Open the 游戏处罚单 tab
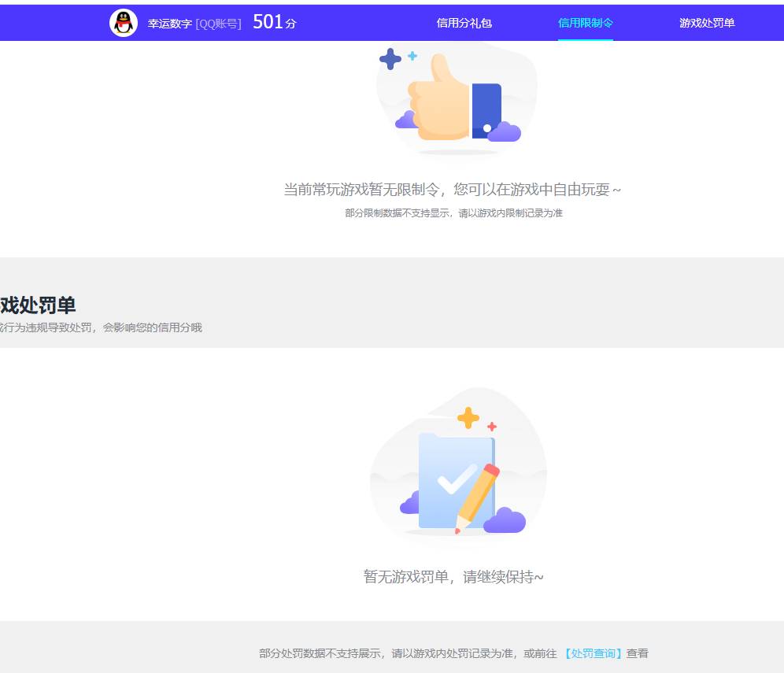Viewport: 784px width, 673px height. point(705,23)
